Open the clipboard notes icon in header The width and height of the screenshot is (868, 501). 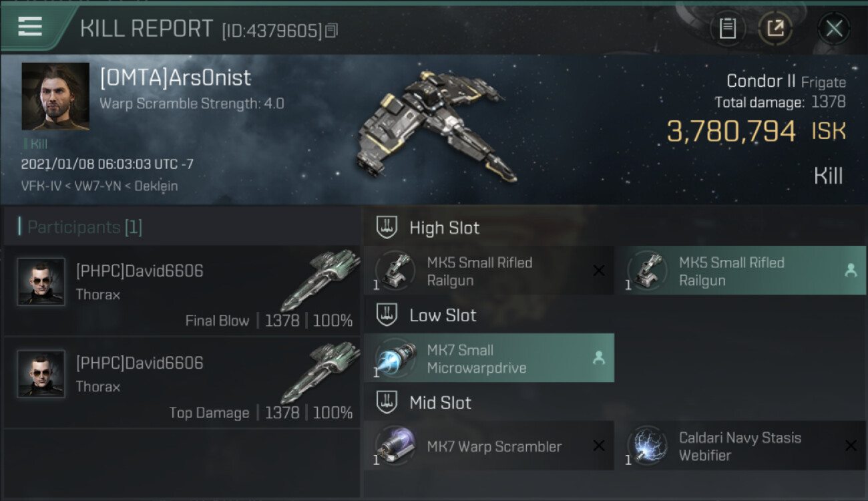(727, 28)
